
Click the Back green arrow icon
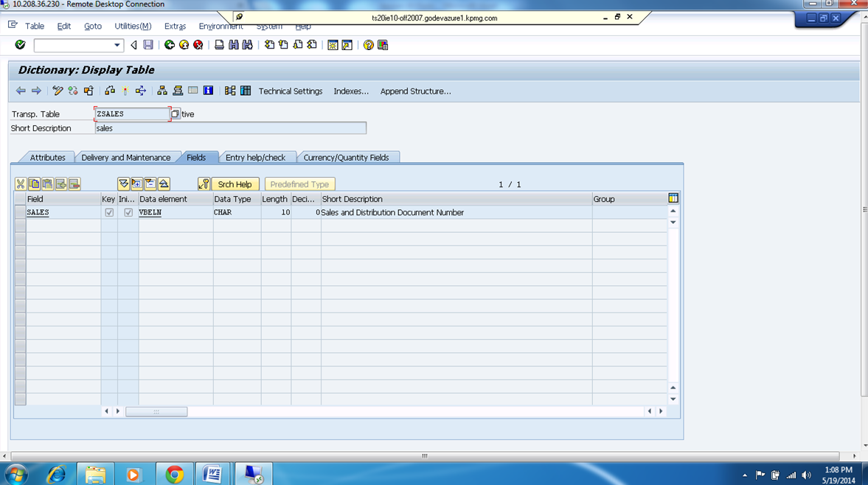(169, 45)
